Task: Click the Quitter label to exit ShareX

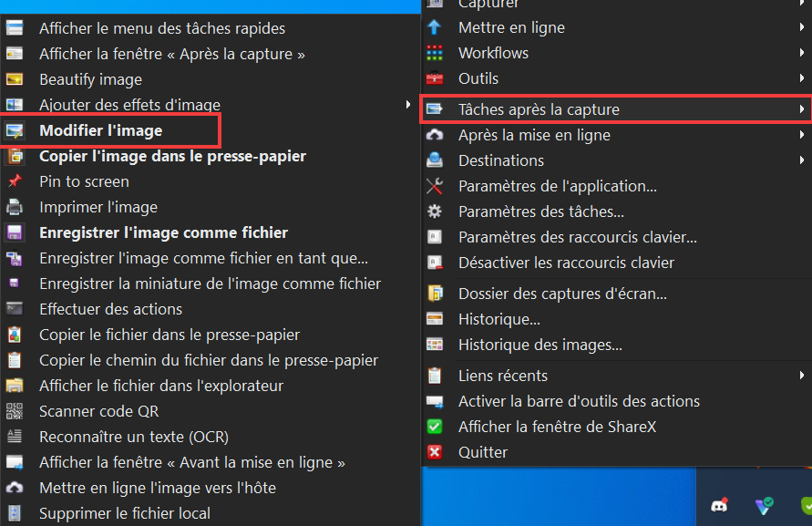Action: [x=483, y=452]
